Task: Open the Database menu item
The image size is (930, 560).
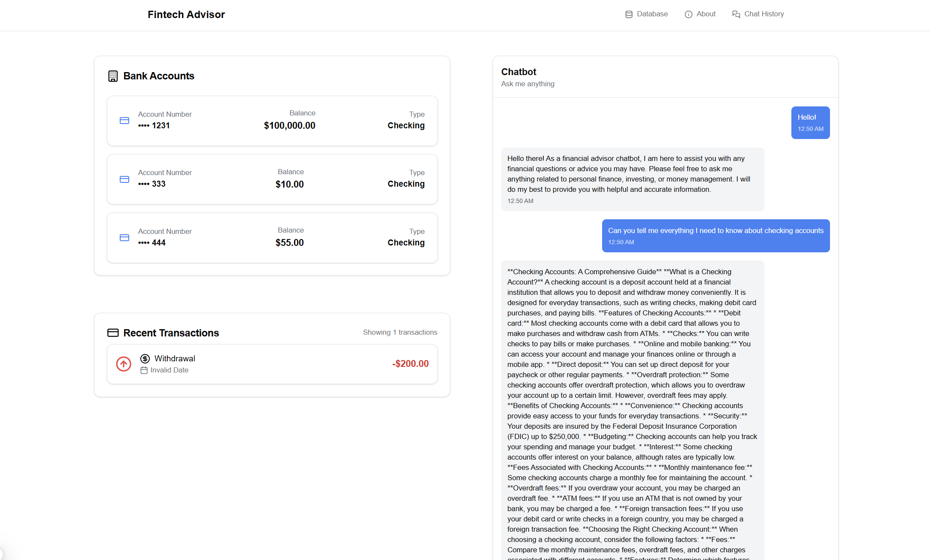Action: pyautogui.click(x=652, y=14)
